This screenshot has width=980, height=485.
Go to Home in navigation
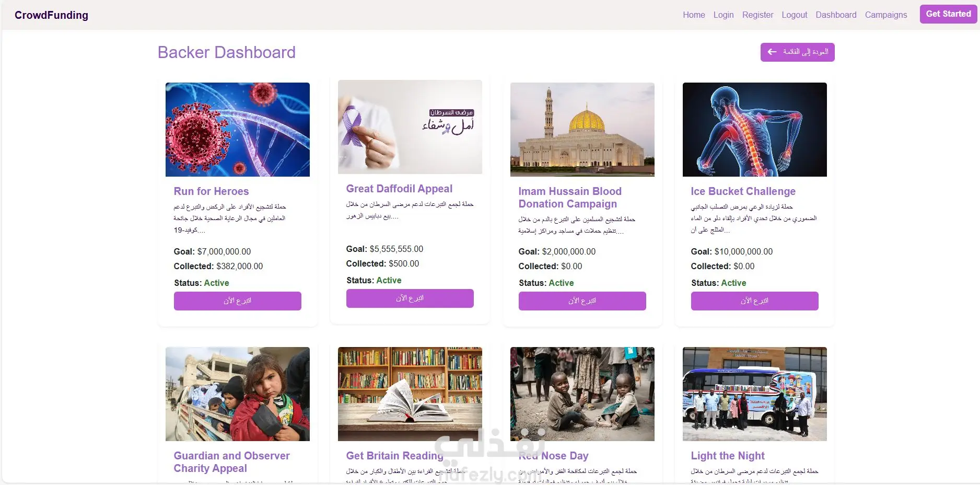tap(694, 15)
